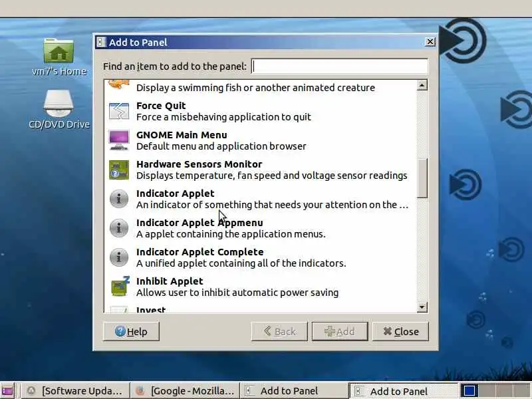Click the Indicator Applet Complete icon
The height and width of the screenshot is (399, 532).
(119, 257)
